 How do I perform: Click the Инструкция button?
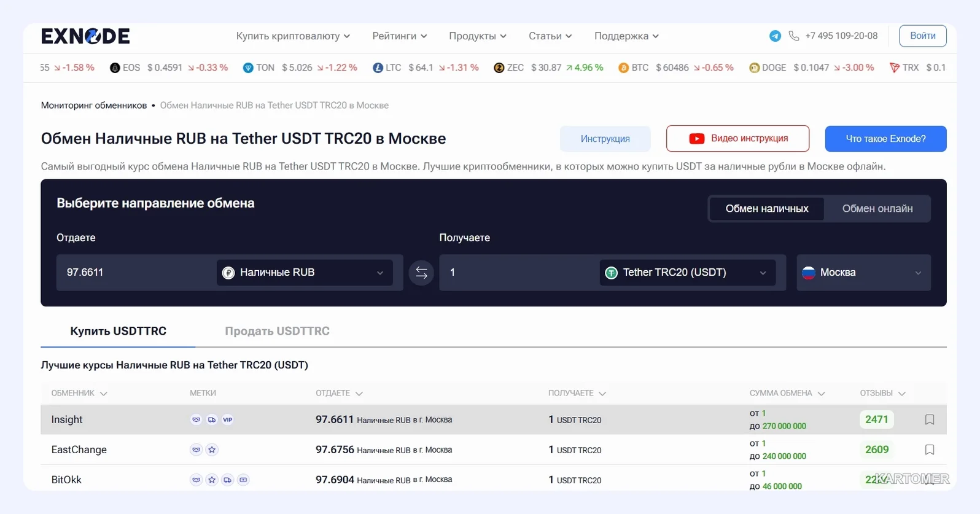pyautogui.click(x=605, y=139)
